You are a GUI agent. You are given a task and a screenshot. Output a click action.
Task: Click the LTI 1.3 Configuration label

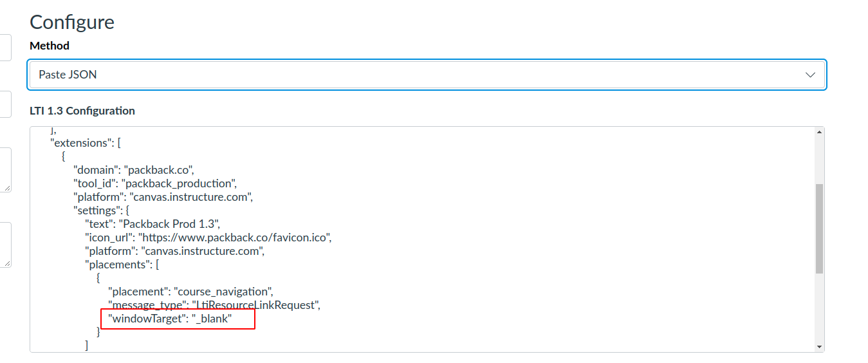(x=82, y=111)
